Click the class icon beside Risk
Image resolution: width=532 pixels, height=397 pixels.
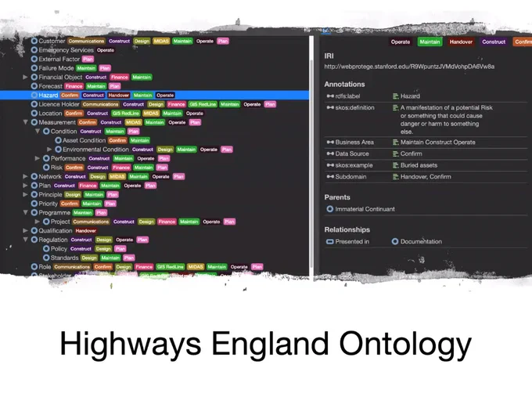[x=46, y=168]
